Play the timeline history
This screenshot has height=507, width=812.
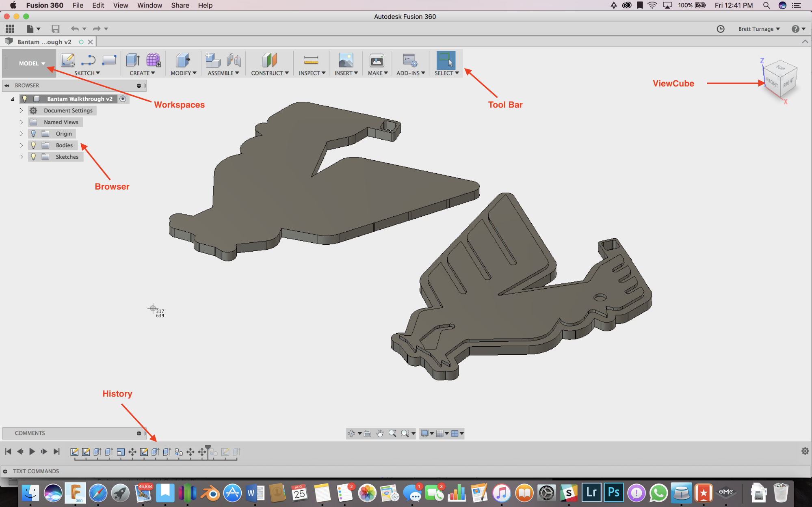(32, 451)
